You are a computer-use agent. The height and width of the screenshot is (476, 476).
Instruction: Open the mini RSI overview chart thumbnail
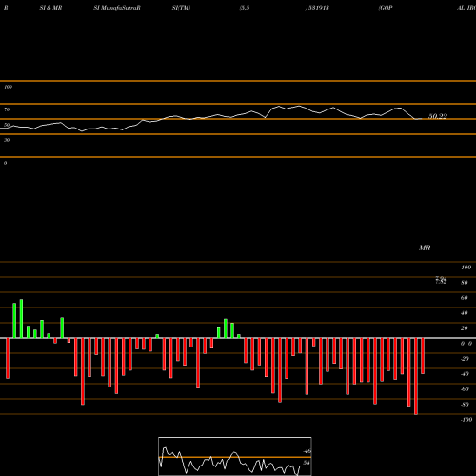click(x=235, y=456)
